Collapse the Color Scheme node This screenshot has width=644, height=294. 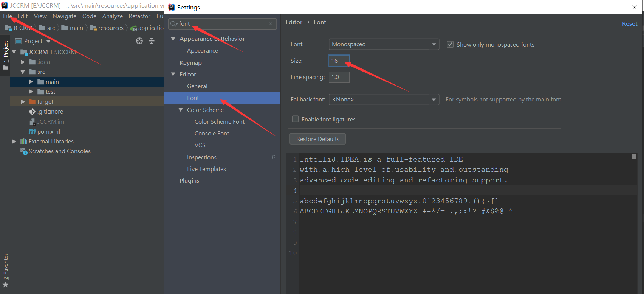point(181,110)
